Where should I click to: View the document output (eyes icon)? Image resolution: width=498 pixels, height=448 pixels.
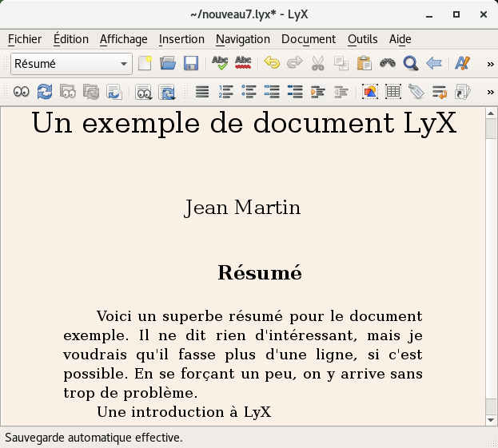click(x=22, y=92)
